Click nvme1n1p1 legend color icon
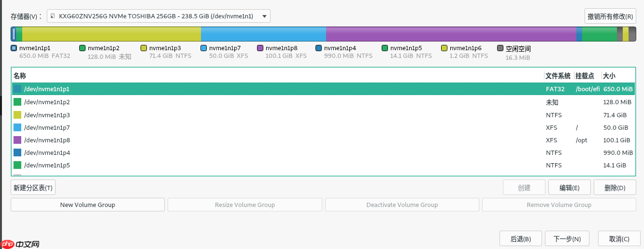644x249 pixels. [14, 48]
